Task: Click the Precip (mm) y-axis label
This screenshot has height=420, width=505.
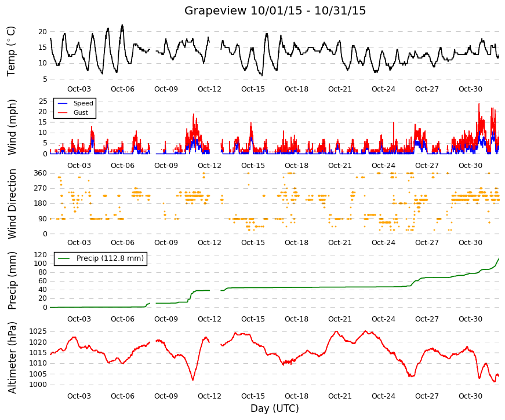Action: pyautogui.click(x=12, y=280)
